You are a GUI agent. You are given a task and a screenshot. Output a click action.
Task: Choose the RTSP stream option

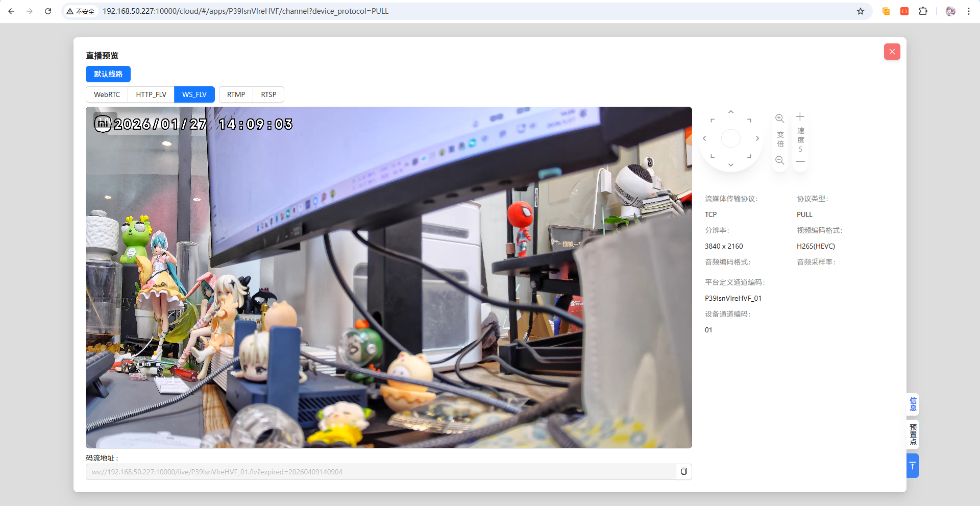pos(268,94)
